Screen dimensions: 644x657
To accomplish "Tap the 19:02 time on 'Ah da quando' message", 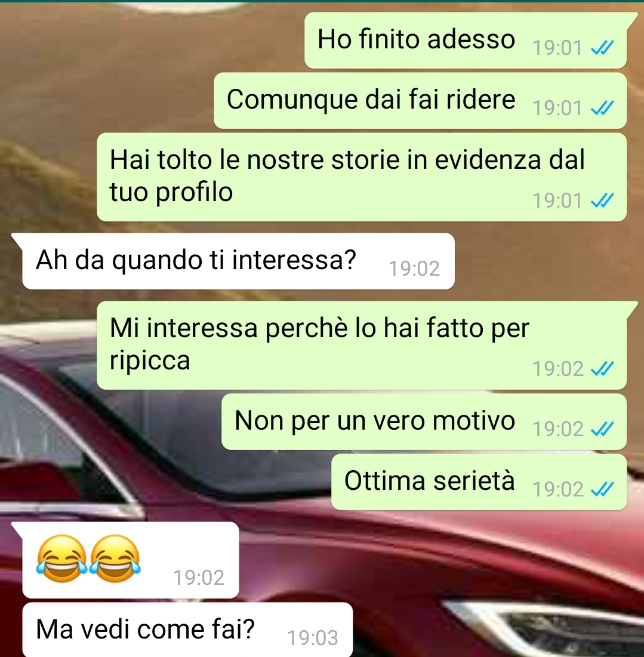I will 414,269.
